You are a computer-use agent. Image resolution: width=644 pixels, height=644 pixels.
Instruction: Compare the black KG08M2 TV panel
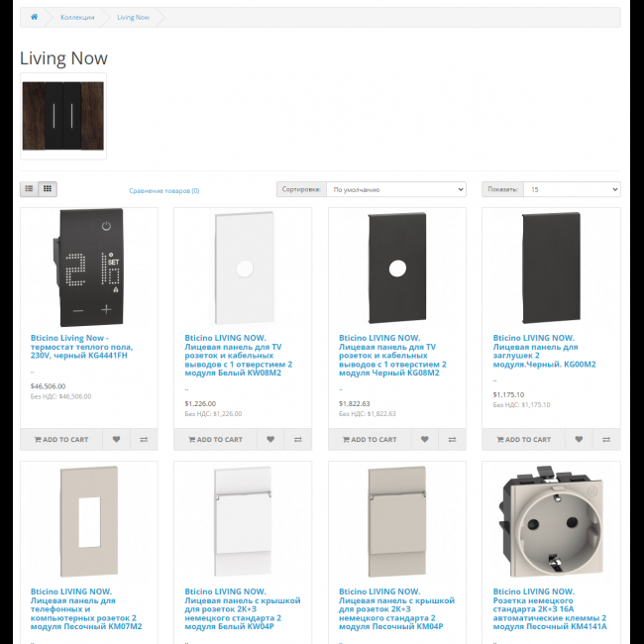(x=452, y=439)
